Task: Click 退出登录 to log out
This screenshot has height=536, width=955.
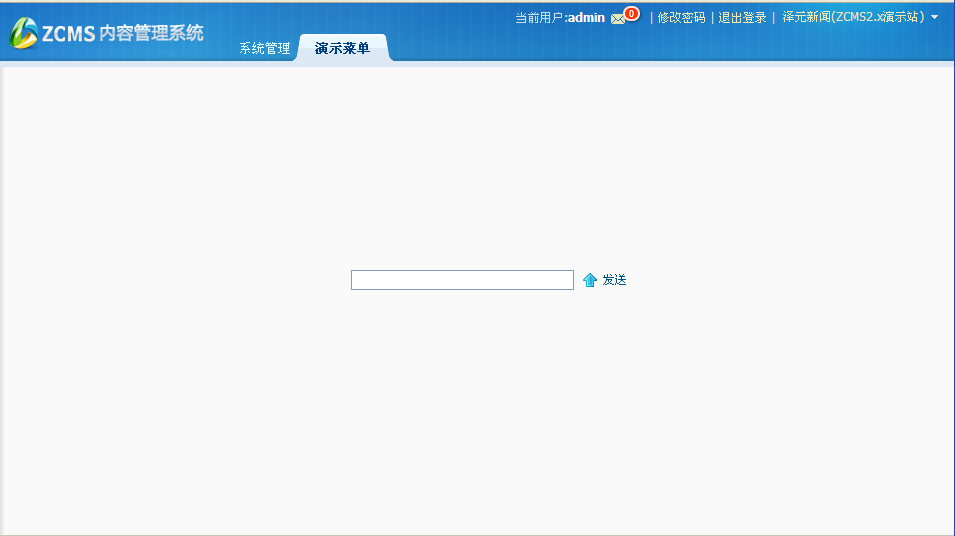Action: [742, 17]
